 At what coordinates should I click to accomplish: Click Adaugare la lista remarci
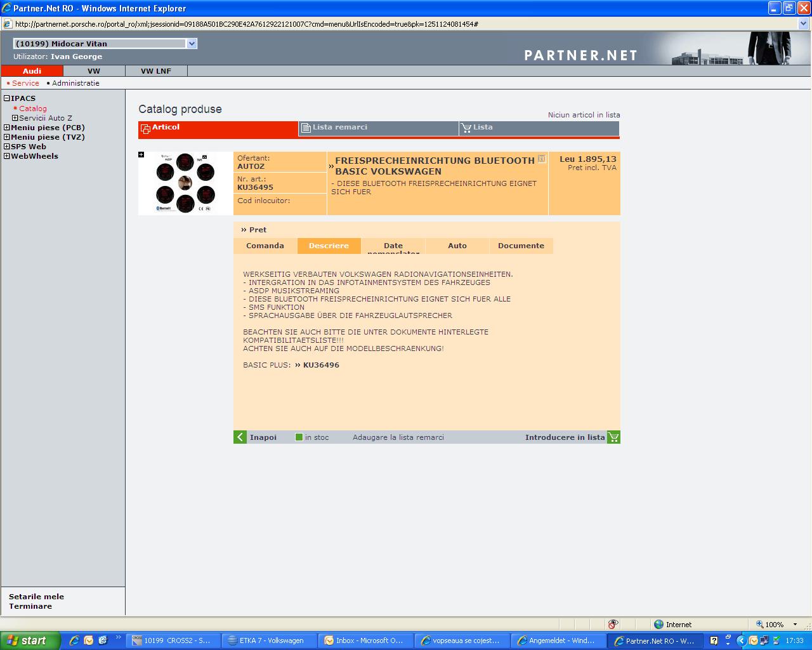pyautogui.click(x=398, y=437)
